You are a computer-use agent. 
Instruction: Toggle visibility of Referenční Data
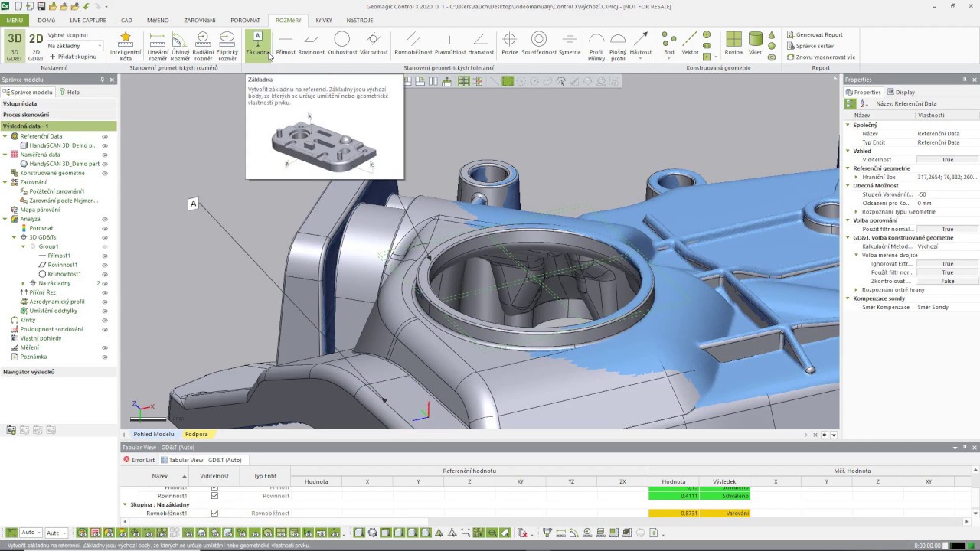(x=105, y=136)
